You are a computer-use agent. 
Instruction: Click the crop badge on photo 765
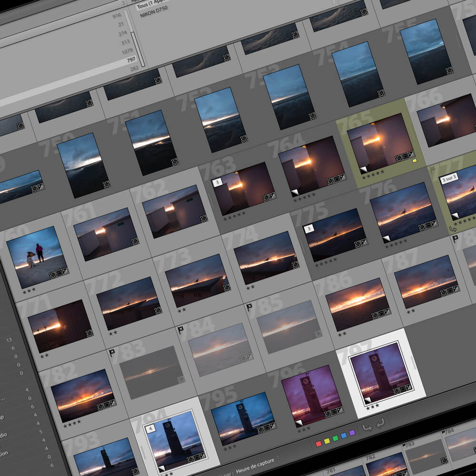tap(405, 157)
